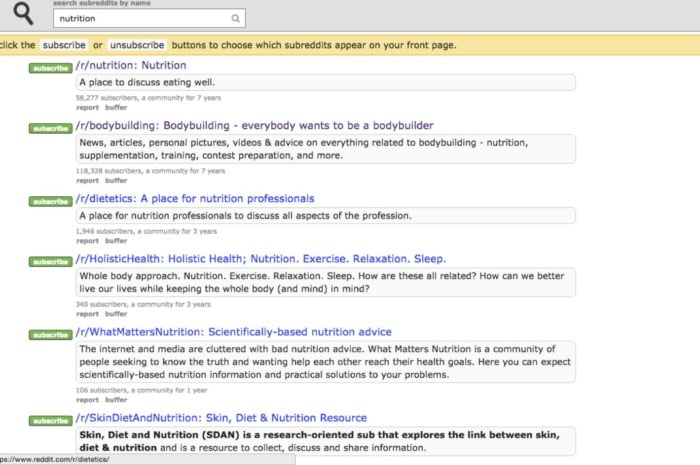Report the /r/HolisticHealth listing
Image resolution: width=700 pixels, height=465 pixels.
pos(87,314)
